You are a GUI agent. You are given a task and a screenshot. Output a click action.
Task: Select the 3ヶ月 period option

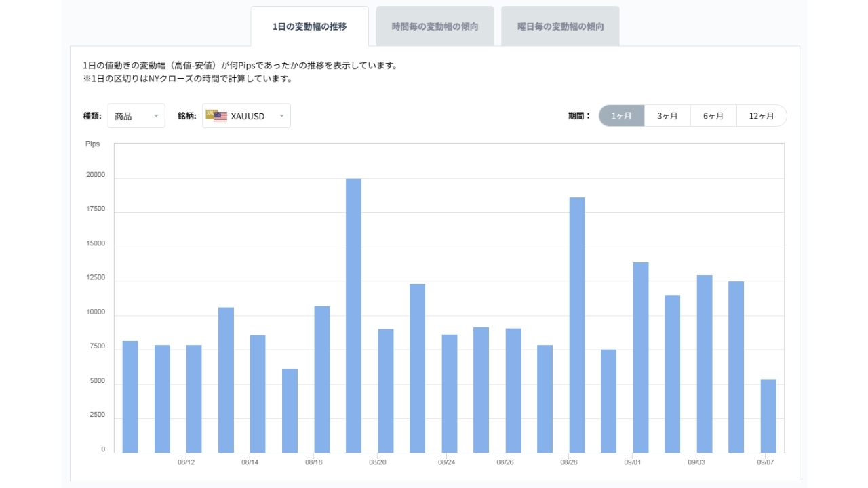[667, 116]
